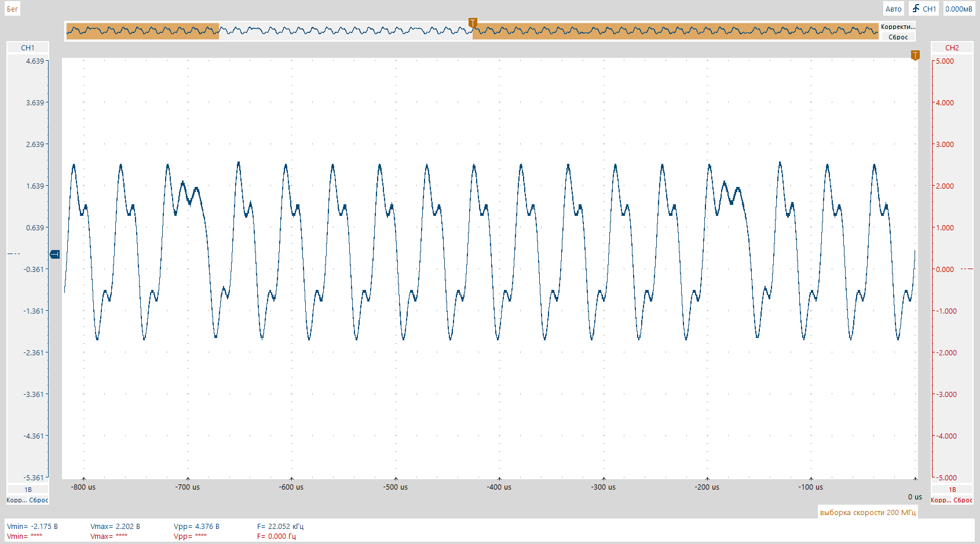The image size is (980, 544).
Task: Click the red F= 0.000 Гц readout
Action: pos(276,536)
